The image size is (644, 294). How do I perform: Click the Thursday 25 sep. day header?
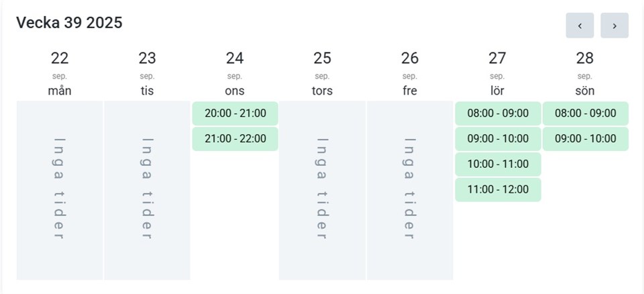pyautogui.click(x=322, y=73)
